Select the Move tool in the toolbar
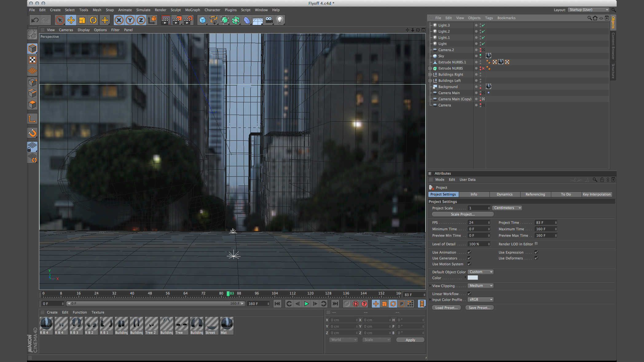This screenshot has width=644, height=362. (x=71, y=20)
